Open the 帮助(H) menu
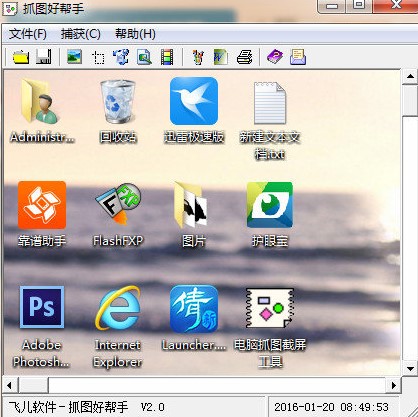 tap(135, 34)
